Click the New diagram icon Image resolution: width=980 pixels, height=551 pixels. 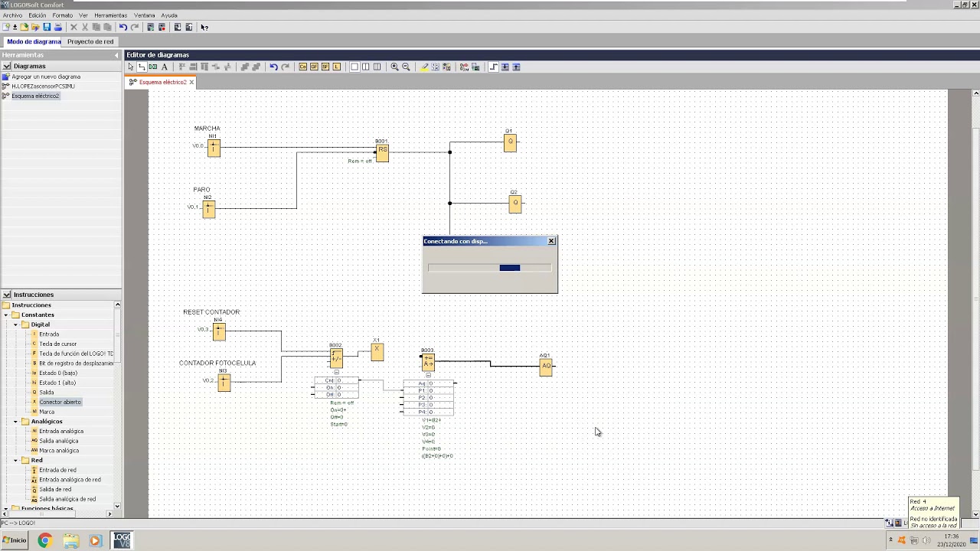pyautogui.click(x=6, y=27)
